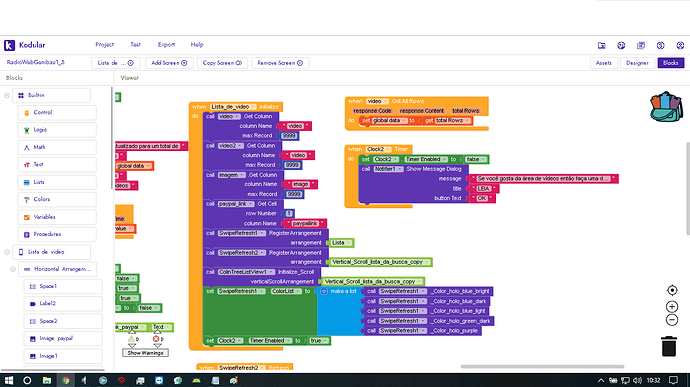
Task: Open Windows Start menu
Action: click(8, 380)
